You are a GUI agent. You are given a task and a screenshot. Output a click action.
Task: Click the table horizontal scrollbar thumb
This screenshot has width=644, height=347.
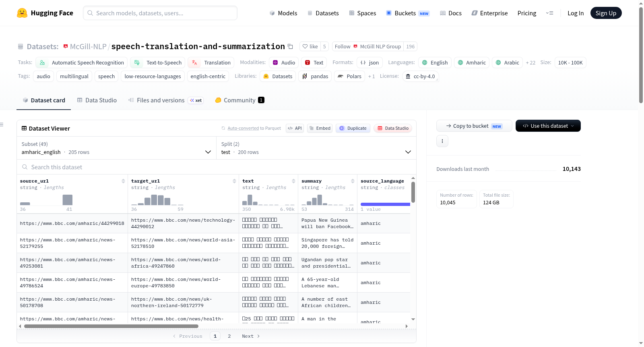click(111, 326)
